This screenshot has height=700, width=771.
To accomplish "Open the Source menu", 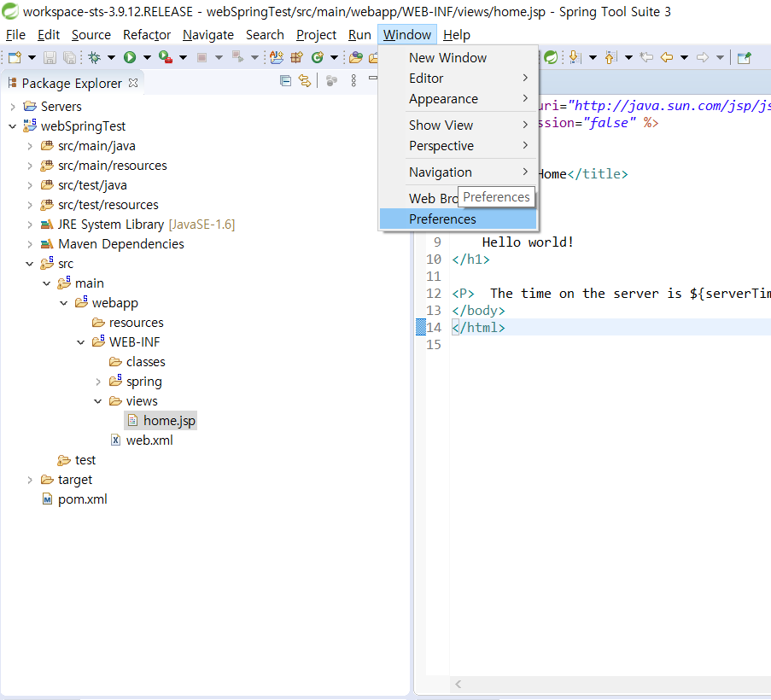I will pos(91,35).
